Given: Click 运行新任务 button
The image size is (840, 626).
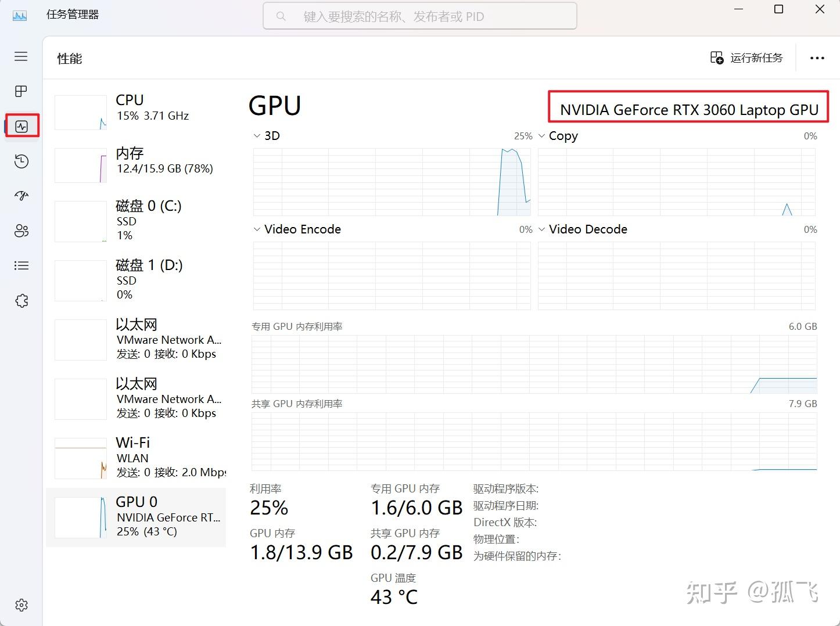Looking at the screenshot, I should pos(746,57).
